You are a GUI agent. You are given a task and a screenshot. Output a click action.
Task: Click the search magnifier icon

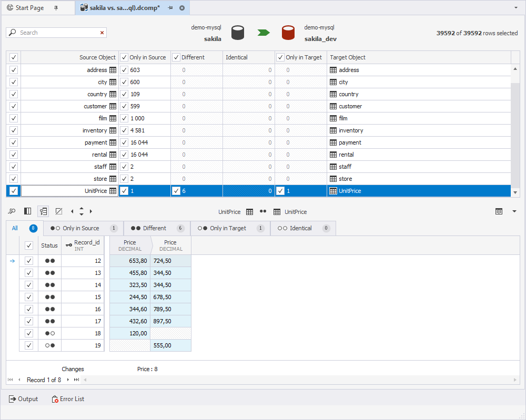coord(13,32)
